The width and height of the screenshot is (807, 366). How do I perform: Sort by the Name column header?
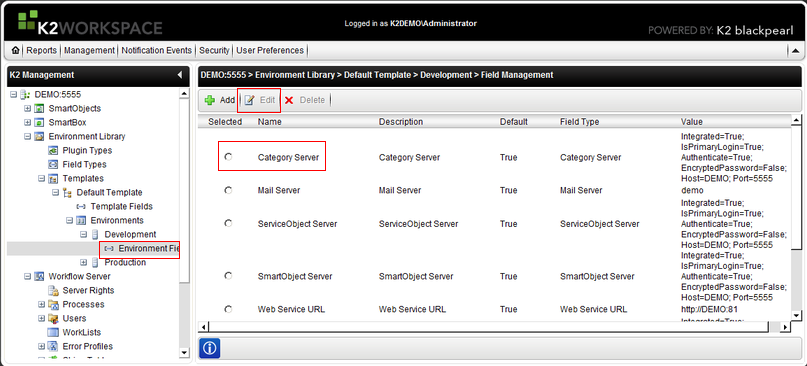pos(270,122)
